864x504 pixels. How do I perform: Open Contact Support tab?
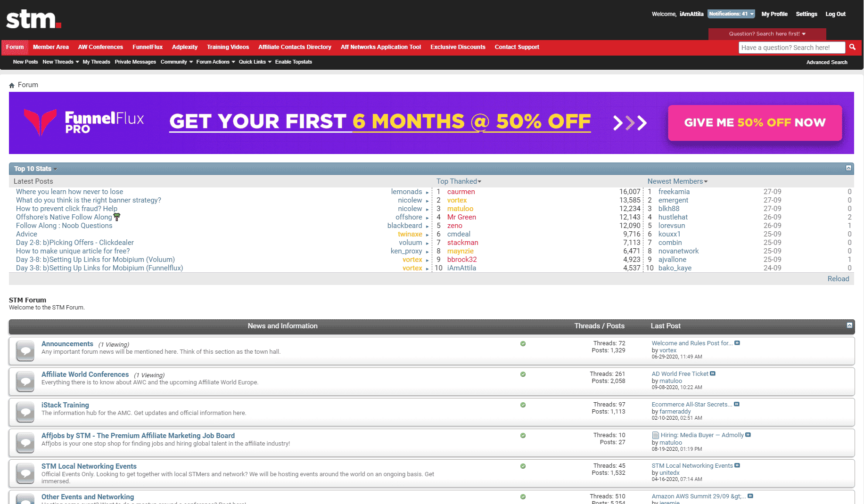(x=517, y=47)
